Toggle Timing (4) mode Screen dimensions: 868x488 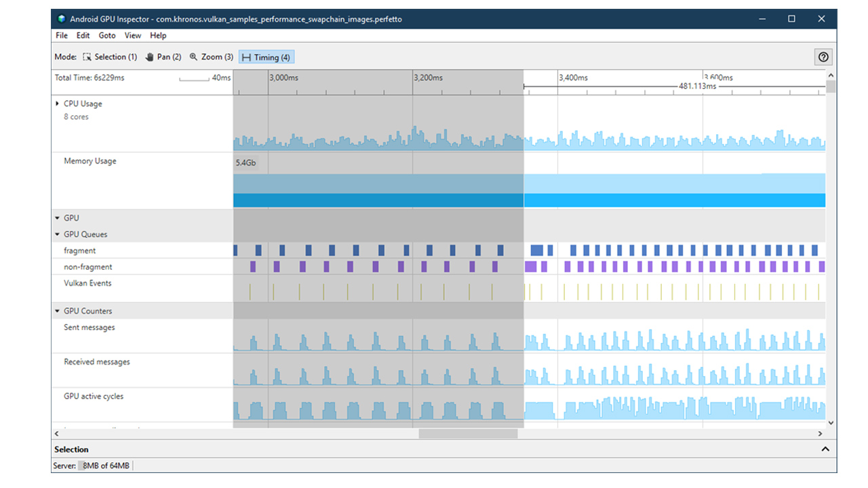click(x=267, y=58)
